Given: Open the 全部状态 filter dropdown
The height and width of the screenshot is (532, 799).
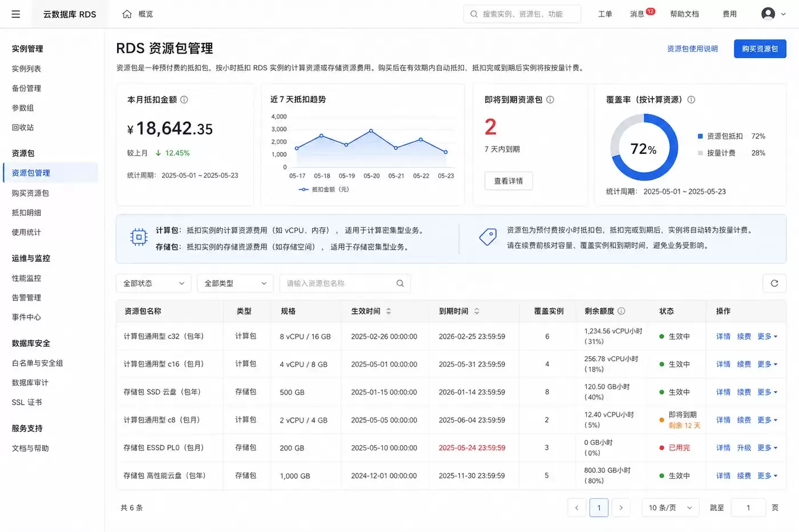Looking at the screenshot, I should point(154,283).
